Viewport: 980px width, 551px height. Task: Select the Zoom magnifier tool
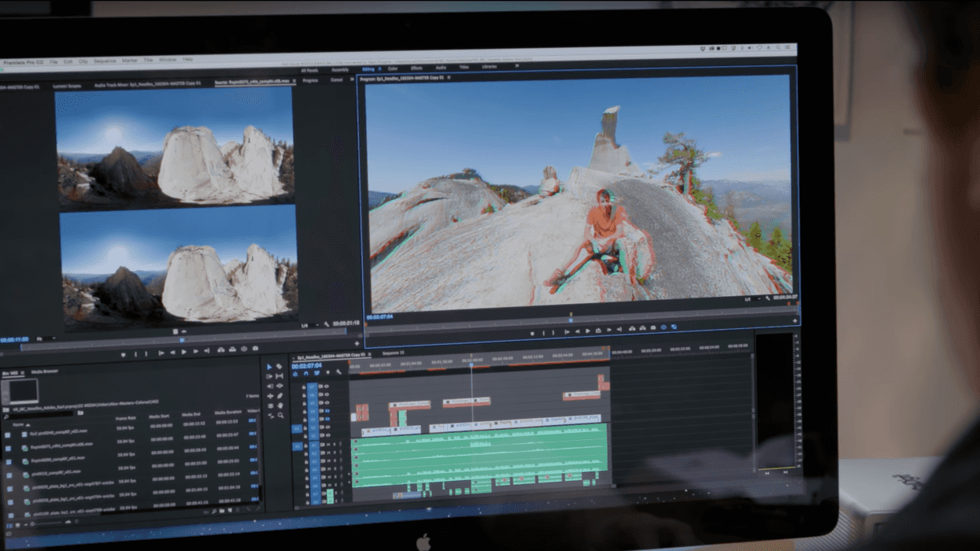(x=280, y=416)
